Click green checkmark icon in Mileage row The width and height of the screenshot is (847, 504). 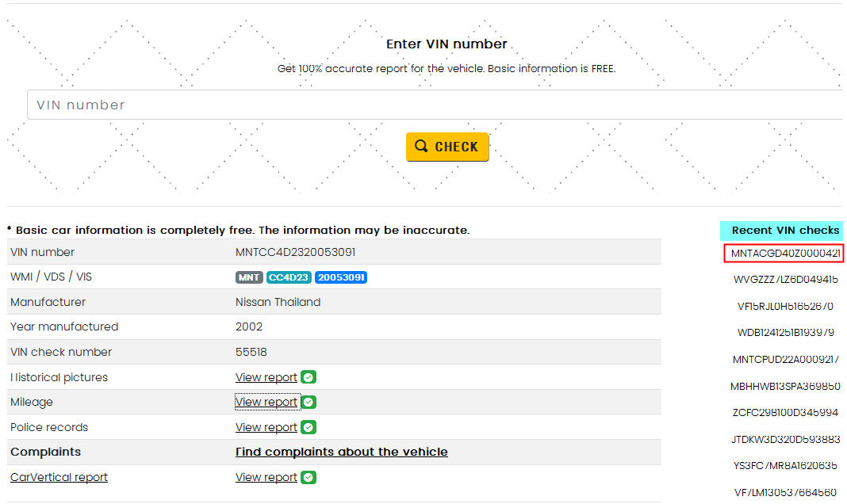coord(309,402)
